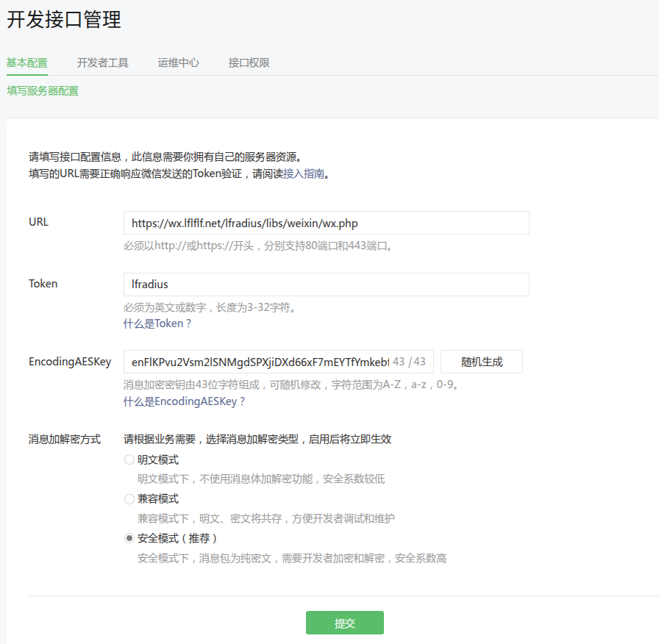Viewport: 659px width, 644px height.
Task: Click into the Token input containing lfradius
Action: [x=326, y=285]
